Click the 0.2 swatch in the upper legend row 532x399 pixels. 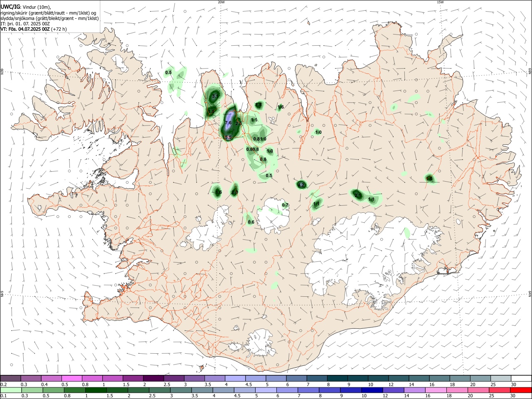10,378
